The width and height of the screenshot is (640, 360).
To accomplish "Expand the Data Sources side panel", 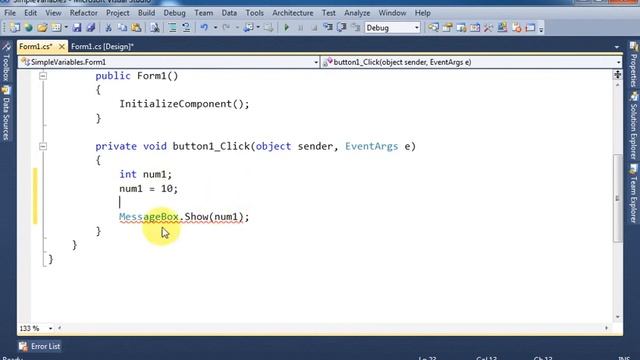I will pos(6,113).
